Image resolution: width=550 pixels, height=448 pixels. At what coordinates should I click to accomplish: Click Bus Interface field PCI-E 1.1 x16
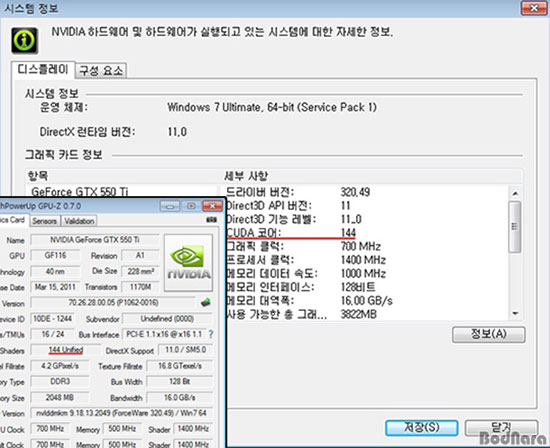tap(164, 334)
